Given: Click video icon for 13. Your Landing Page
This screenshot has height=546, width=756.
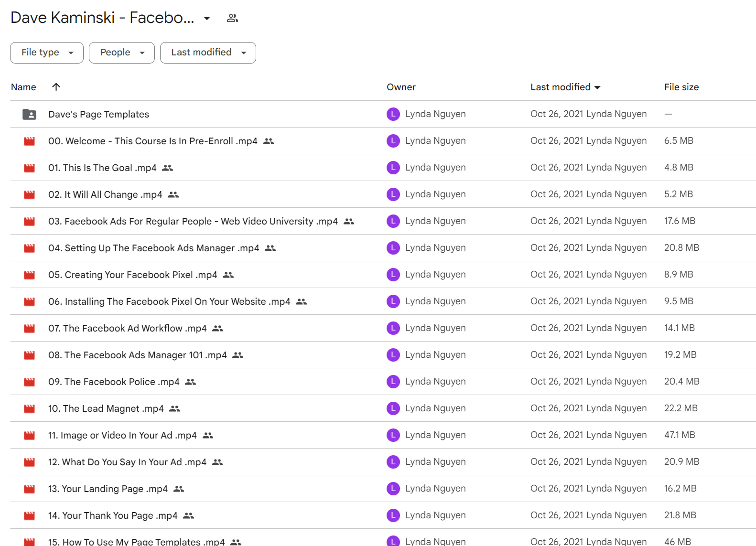Looking at the screenshot, I should coord(30,489).
